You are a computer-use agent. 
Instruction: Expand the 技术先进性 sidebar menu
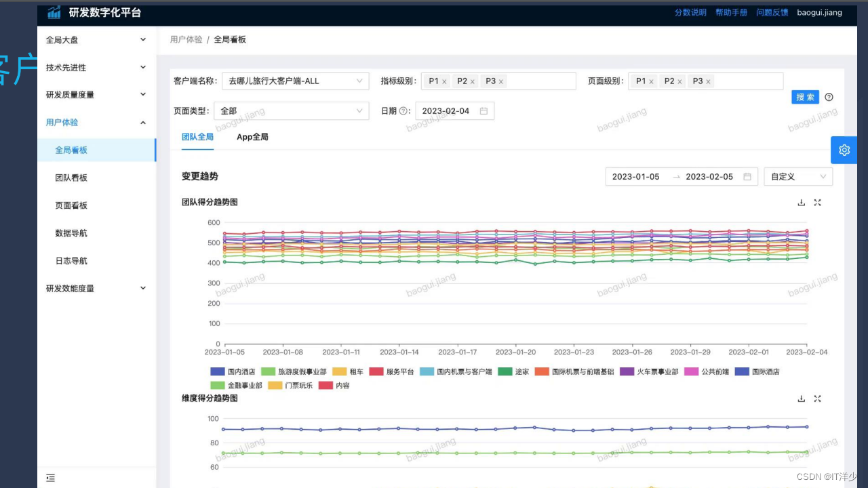(96, 68)
